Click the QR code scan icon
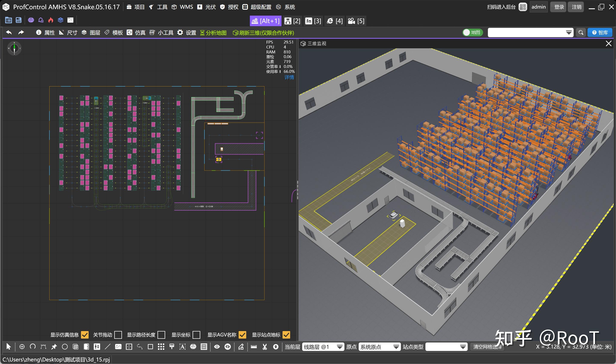The image size is (616, 364). [x=523, y=7]
